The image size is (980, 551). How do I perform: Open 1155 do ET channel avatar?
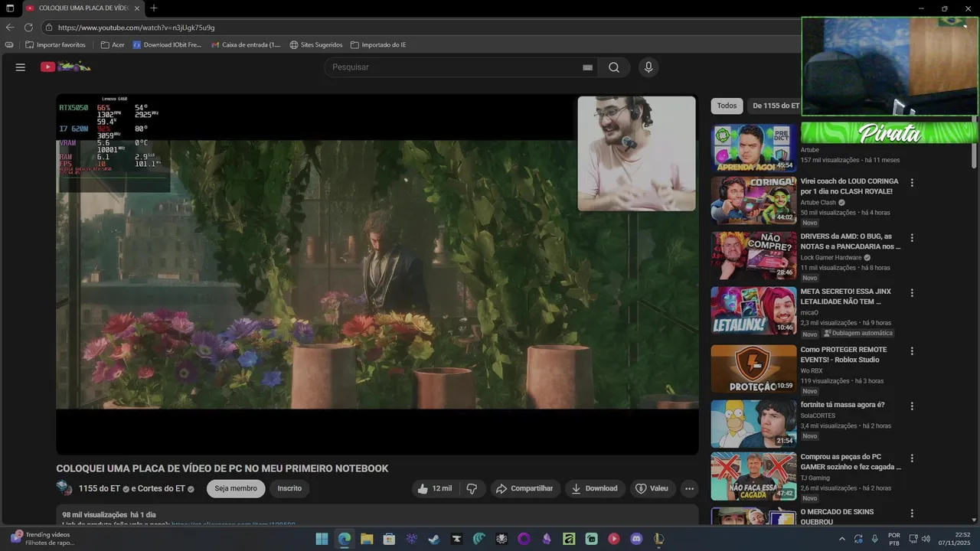64,488
